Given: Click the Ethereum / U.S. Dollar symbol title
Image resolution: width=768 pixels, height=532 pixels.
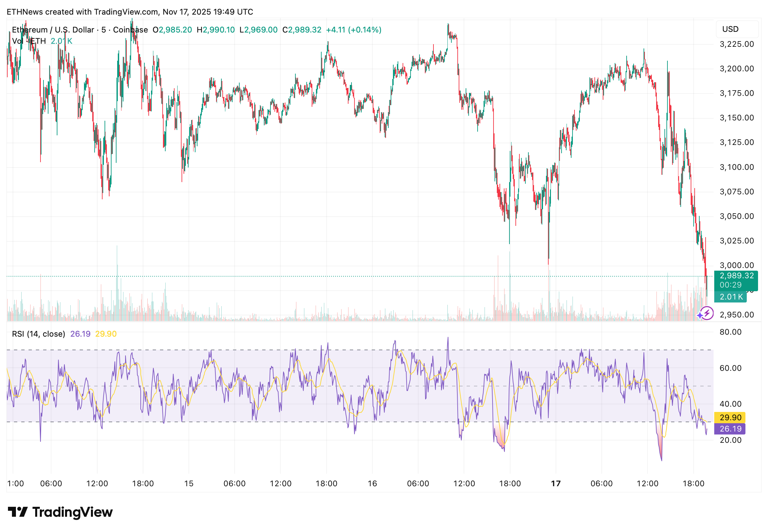Looking at the screenshot, I should (x=53, y=30).
